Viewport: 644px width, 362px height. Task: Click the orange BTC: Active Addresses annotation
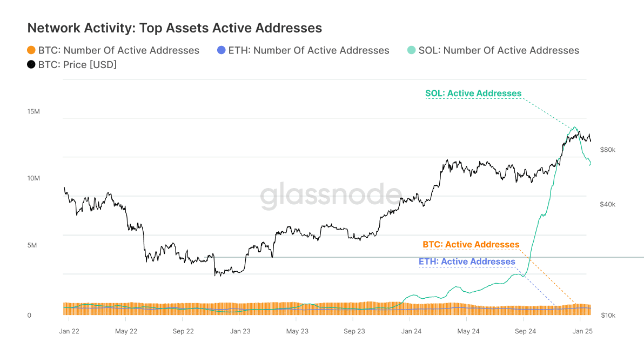coord(471,245)
